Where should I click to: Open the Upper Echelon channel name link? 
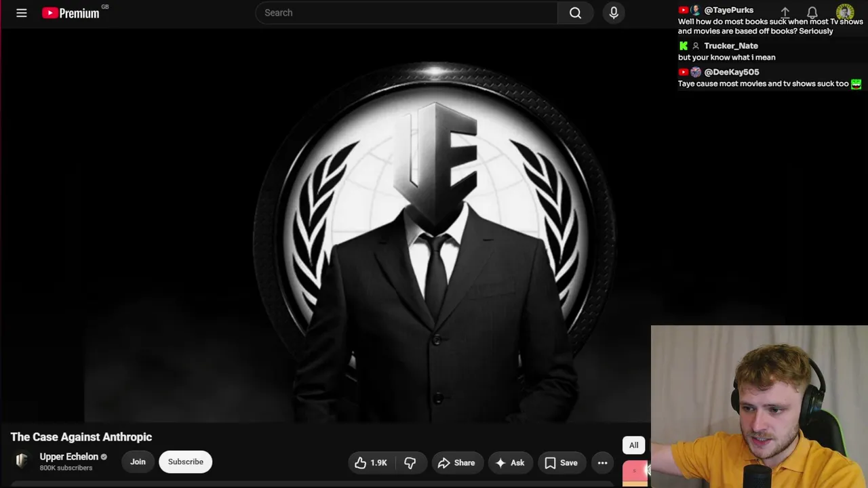coord(69,457)
